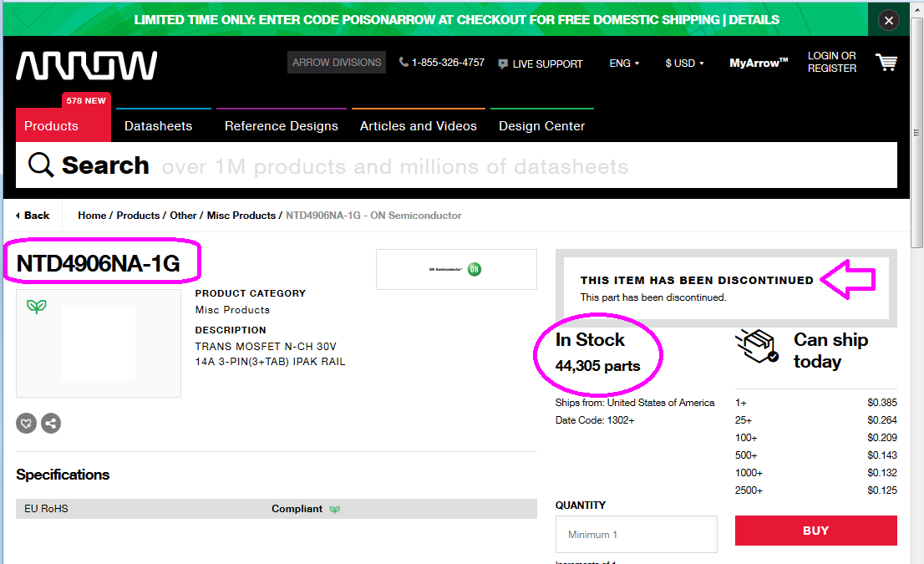The width and height of the screenshot is (924, 564).
Task: Click the Quantity input field
Action: pos(636,535)
